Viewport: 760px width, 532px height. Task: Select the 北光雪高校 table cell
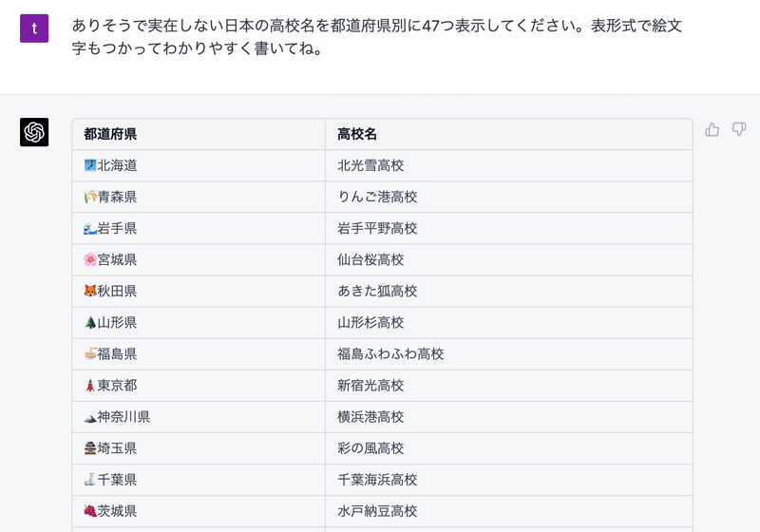[509, 165]
